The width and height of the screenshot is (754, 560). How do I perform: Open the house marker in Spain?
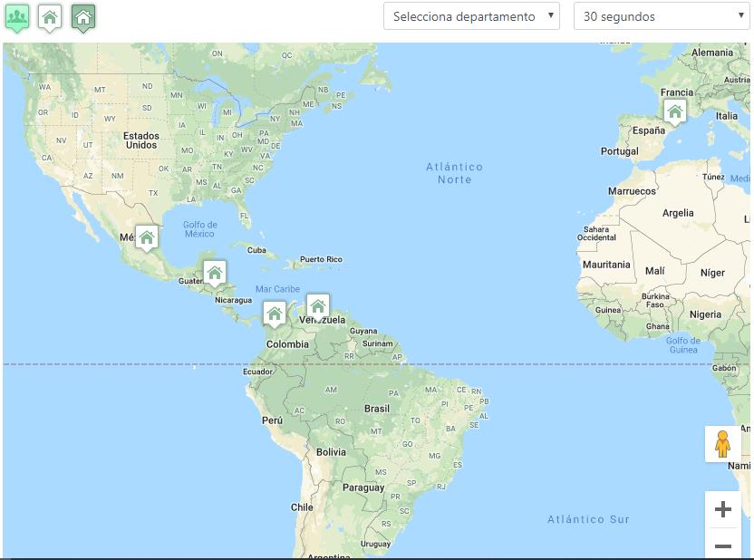[x=674, y=111]
